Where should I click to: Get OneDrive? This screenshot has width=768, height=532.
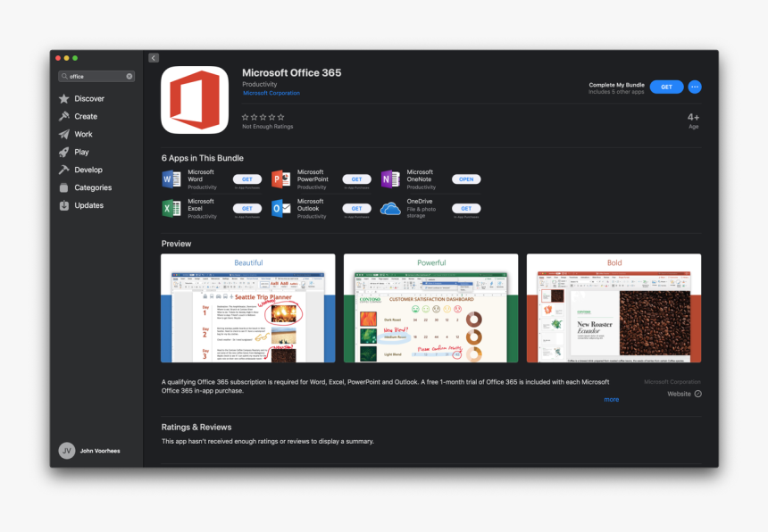click(466, 209)
